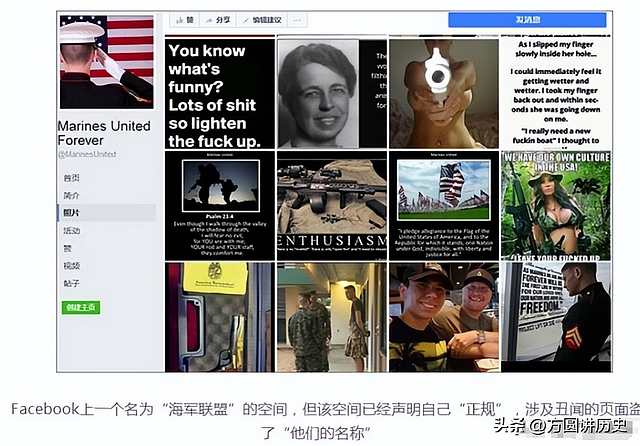The height and width of the screenshot is (446, 640).
Task: Open the three-dots more options menu
Action: click(x=298, y=20)
